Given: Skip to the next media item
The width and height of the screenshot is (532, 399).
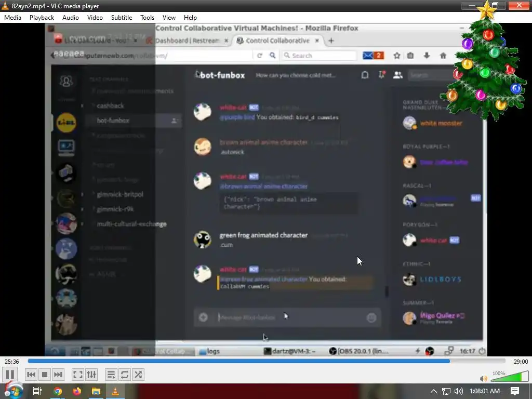Looking at the screenshot, I should tap(58, 375).
